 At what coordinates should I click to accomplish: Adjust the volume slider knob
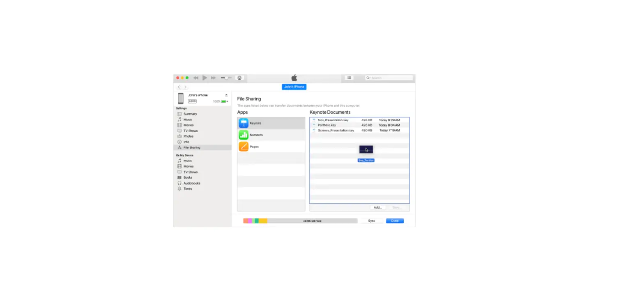point(226,78)
